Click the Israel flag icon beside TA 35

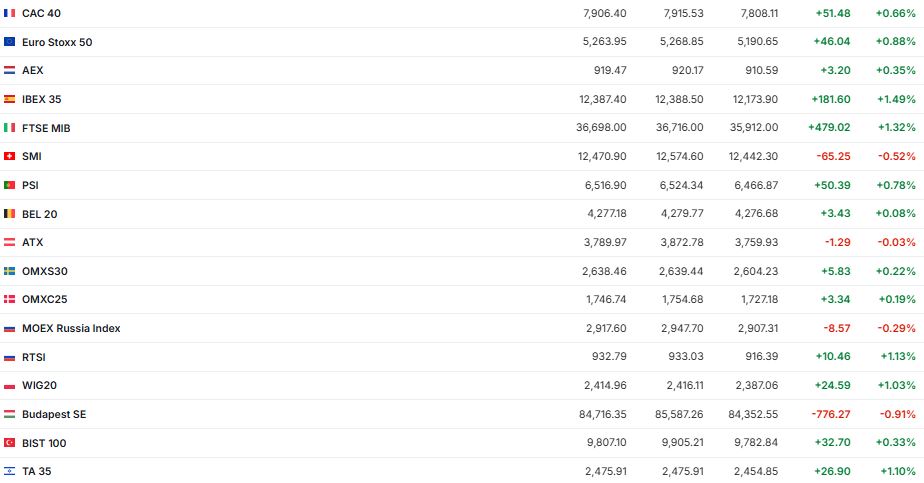10,471
